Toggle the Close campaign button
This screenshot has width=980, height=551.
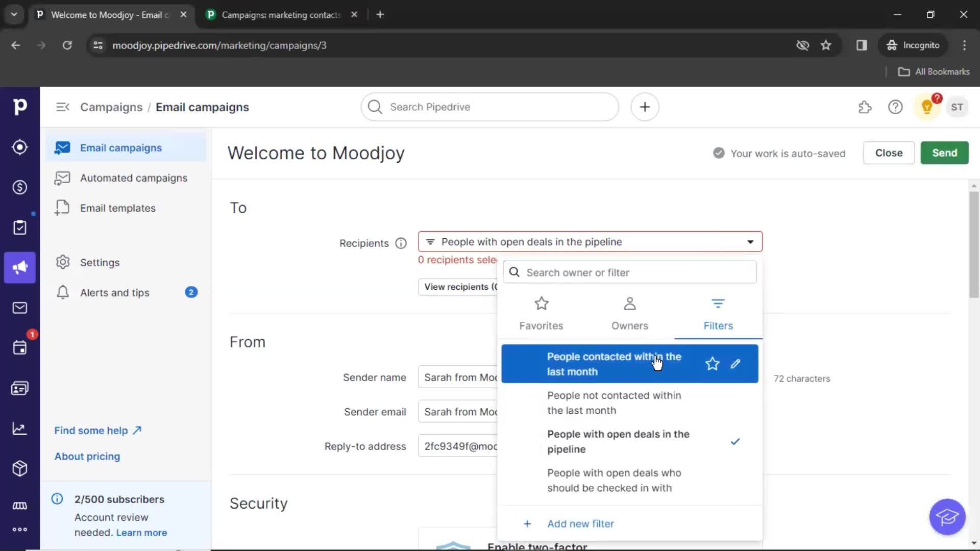(x=889, y=153)
